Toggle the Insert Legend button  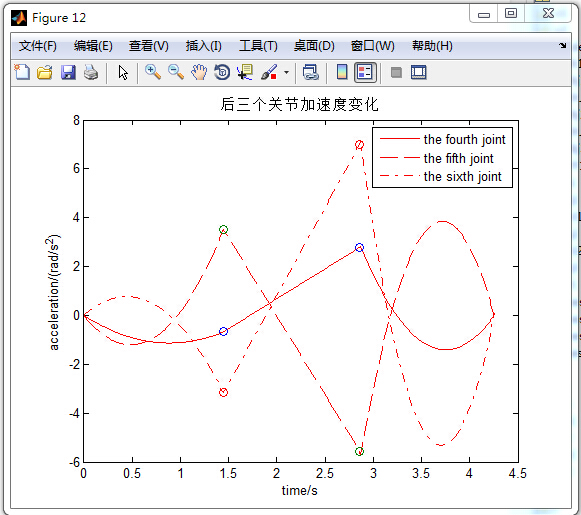tap(365, 72)
